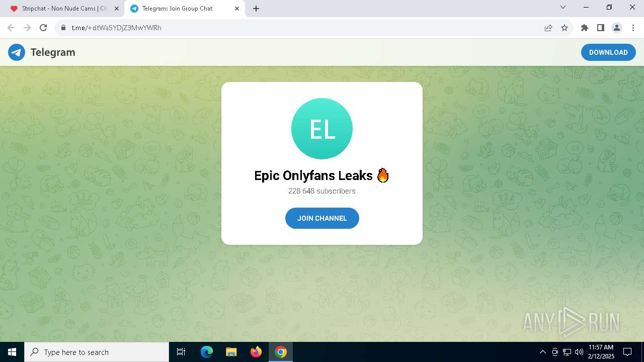Open the network tray icon
The width and height of the screenshot is (644, 362).
(x=567, y=352)
